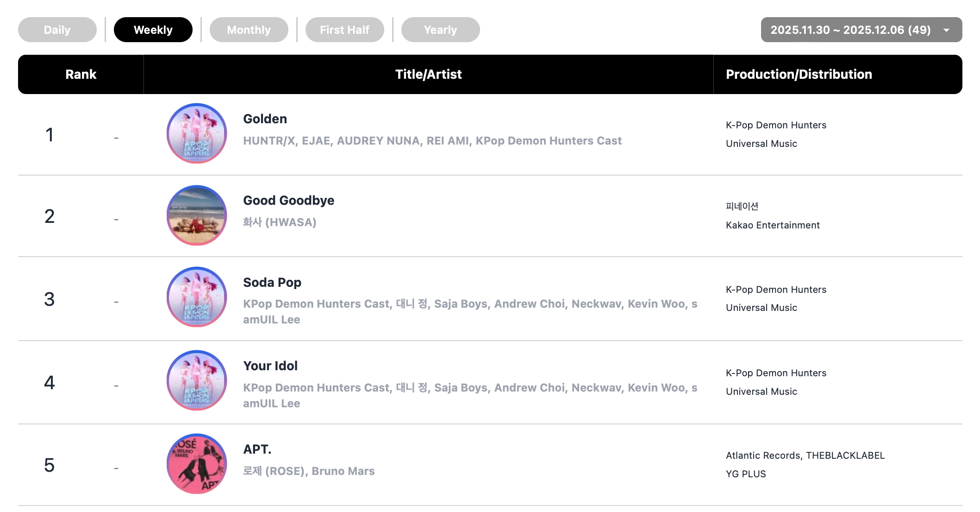Click the pink APT. album cover

point(197,464)
